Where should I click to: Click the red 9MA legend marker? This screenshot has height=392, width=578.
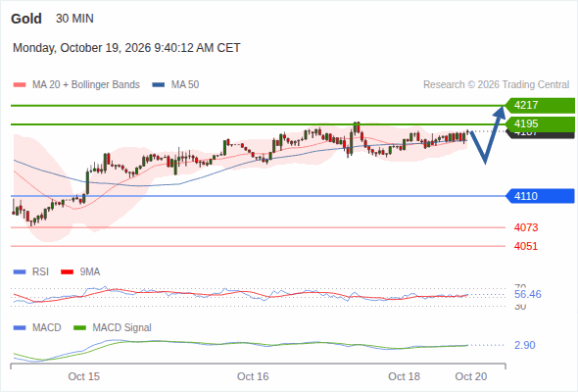pos(67,272)
